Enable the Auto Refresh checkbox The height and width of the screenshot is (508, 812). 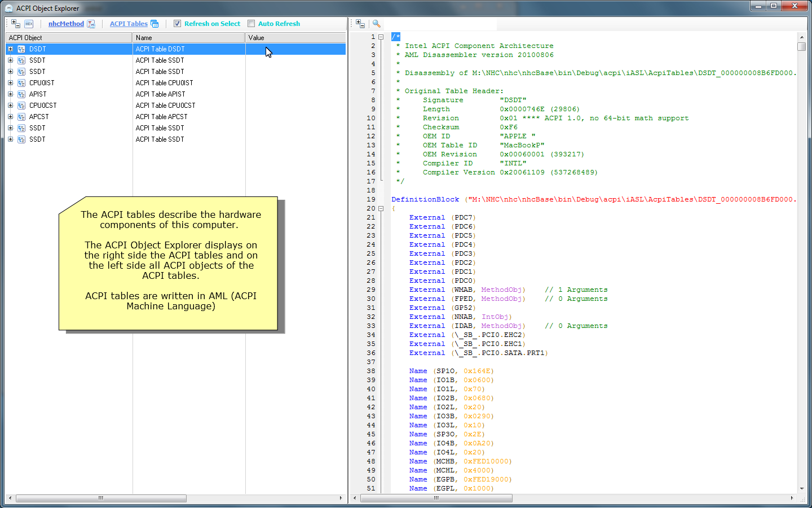[251, 24]
